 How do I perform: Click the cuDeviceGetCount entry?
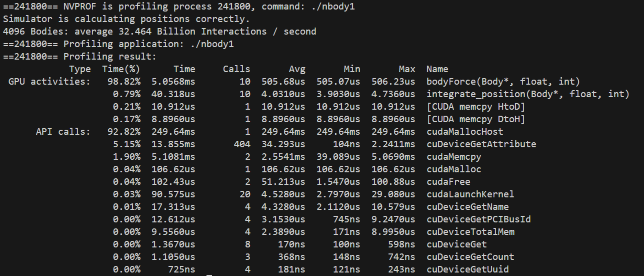pos(470,257)
